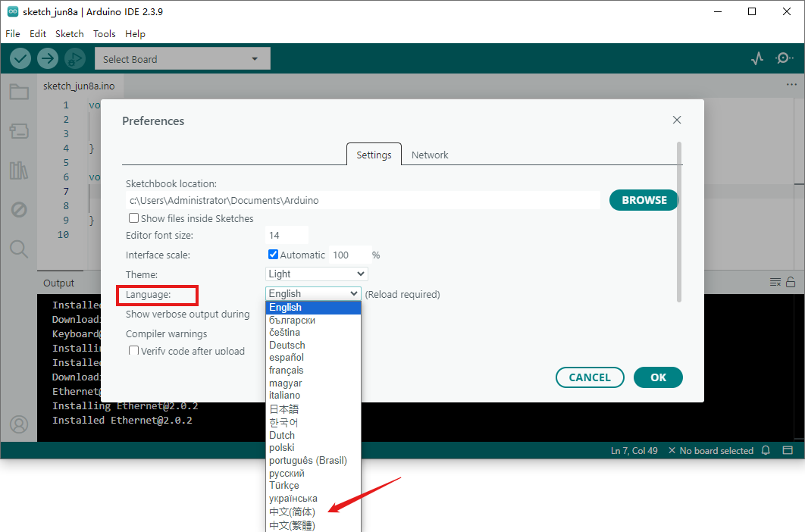The height and width of the screenshot is (532, 805).
Task: Open the Tools menu
Action: 104,34
